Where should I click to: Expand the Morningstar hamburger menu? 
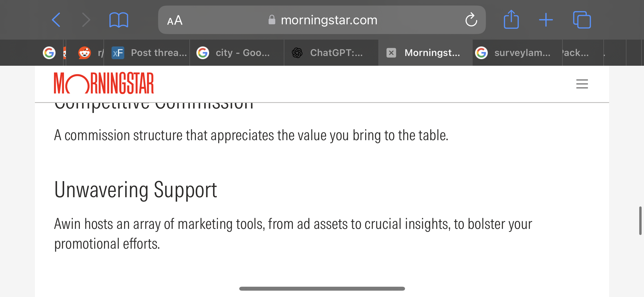pyautogui.click(x=582, y=84)
